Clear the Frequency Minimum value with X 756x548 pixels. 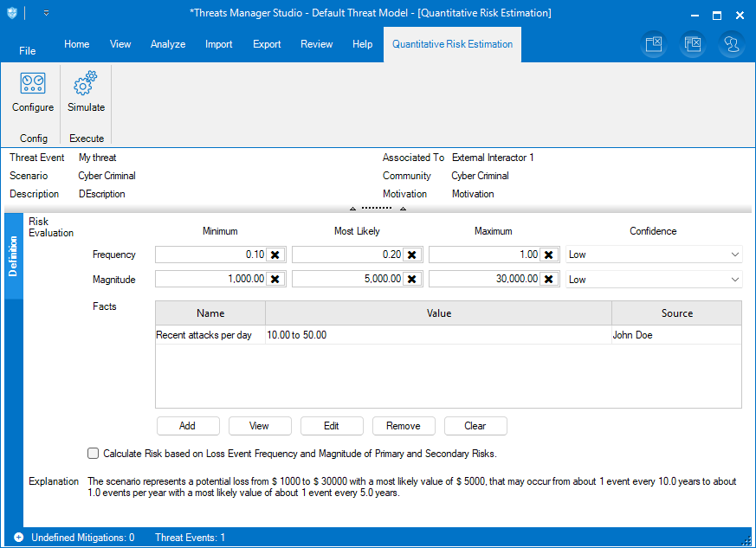pos(275,255)
